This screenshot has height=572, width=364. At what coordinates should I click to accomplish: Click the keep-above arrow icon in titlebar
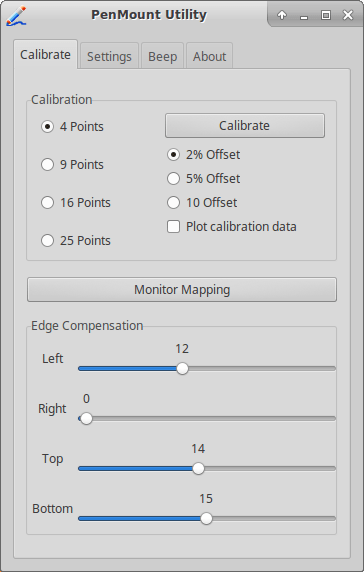click(282, 15)
